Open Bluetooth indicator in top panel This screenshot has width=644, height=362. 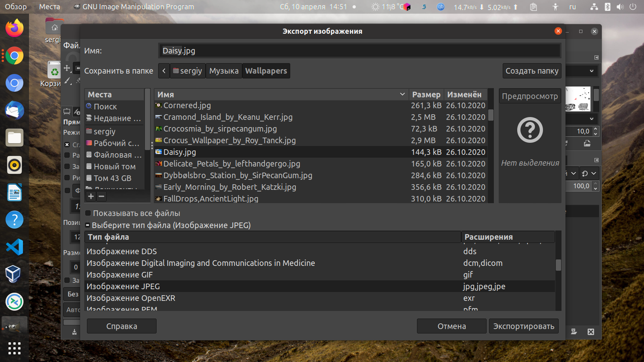(607, 7)
